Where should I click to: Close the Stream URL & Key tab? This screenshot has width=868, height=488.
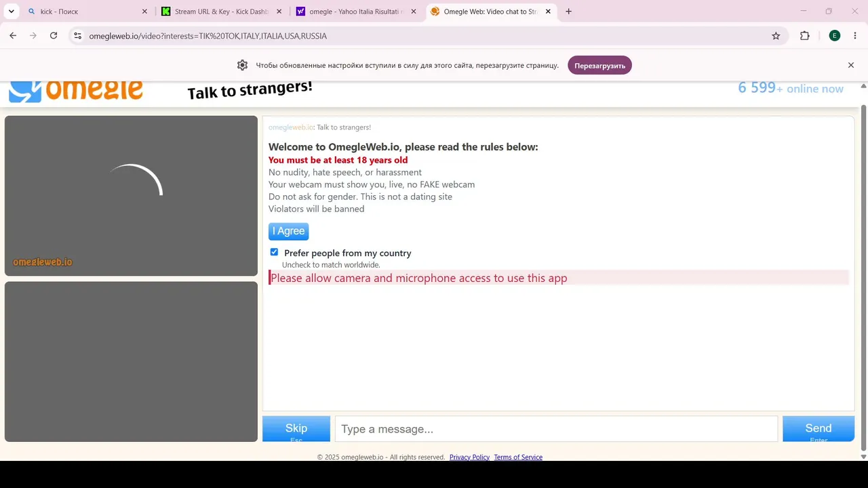279,12
